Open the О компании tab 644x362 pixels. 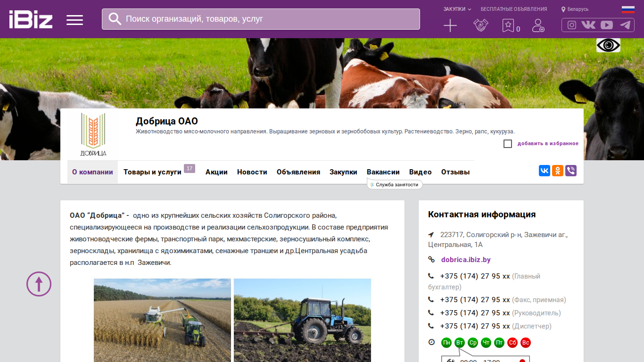click(x=92, y=172)
